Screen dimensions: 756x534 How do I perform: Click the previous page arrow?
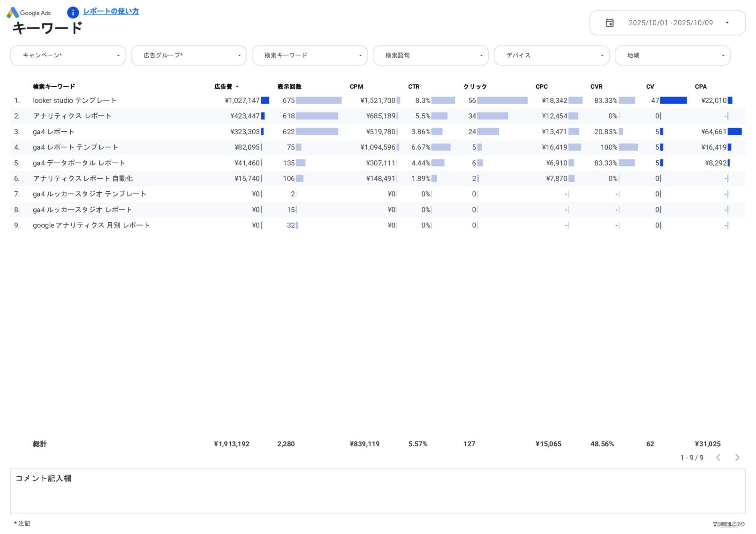[718, 458]
